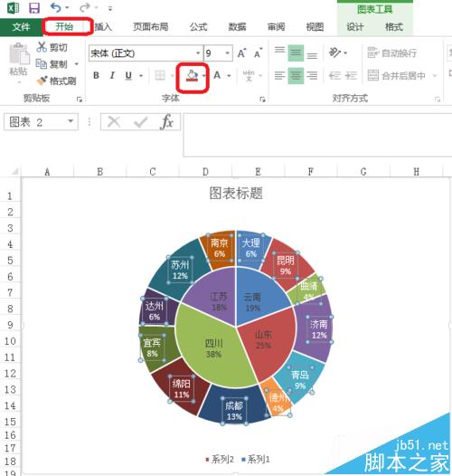Click the Font Color letter A
The image size is (452, 476).
217,75
